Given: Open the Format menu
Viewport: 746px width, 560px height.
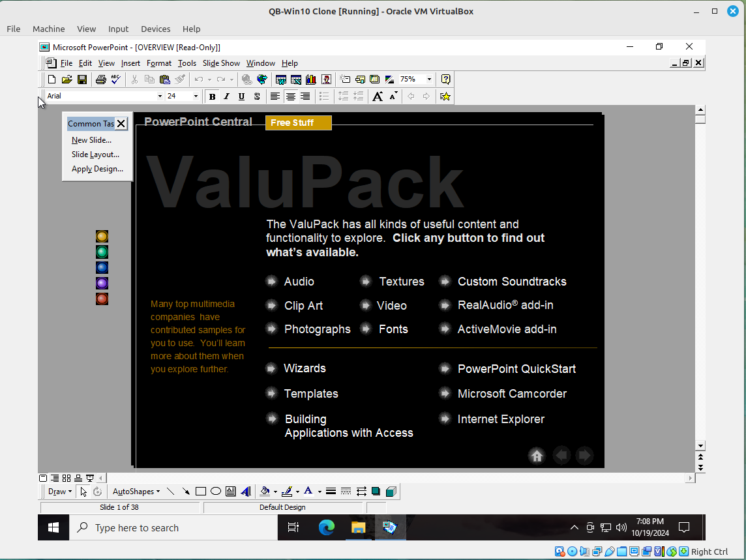Looking at the screenshot, I should click(159, 63).
